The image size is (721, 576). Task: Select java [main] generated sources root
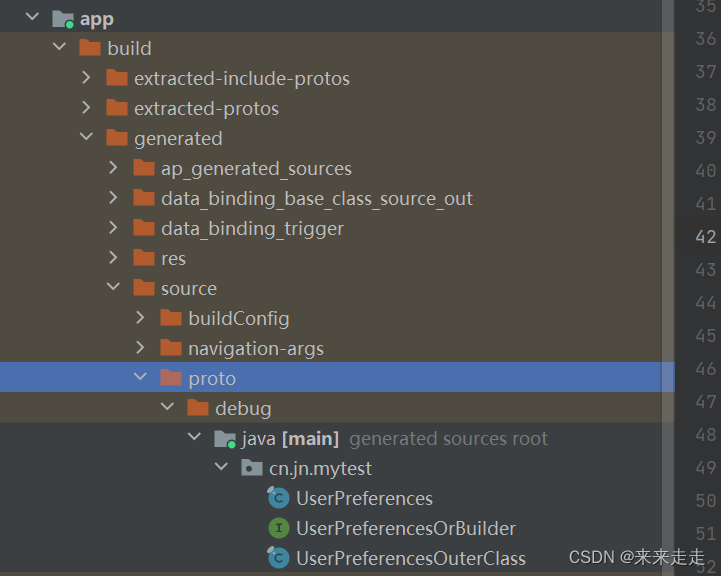point(395,439)
